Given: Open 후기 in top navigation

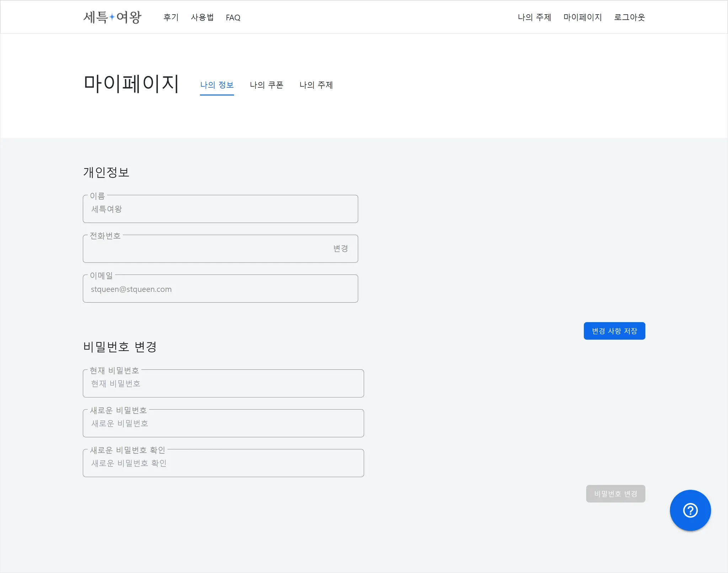Looking at the screenshot, I should [x=171, y=17].
